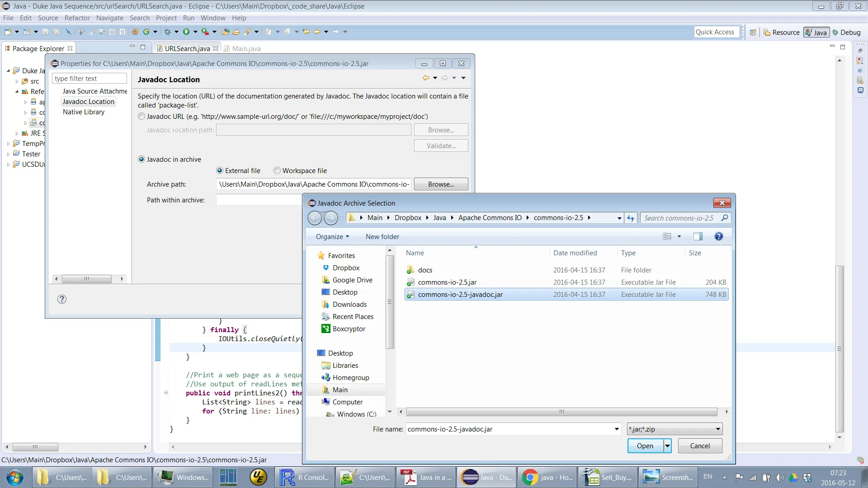
Task: Switch to the URLSearch.java editor tab
Action: (187, 48)
